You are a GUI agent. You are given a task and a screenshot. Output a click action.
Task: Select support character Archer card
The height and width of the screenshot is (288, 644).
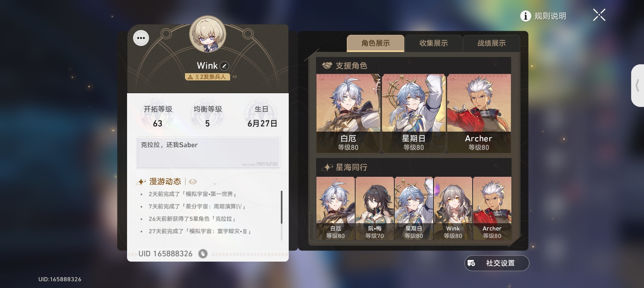click(x=479, y=113)
